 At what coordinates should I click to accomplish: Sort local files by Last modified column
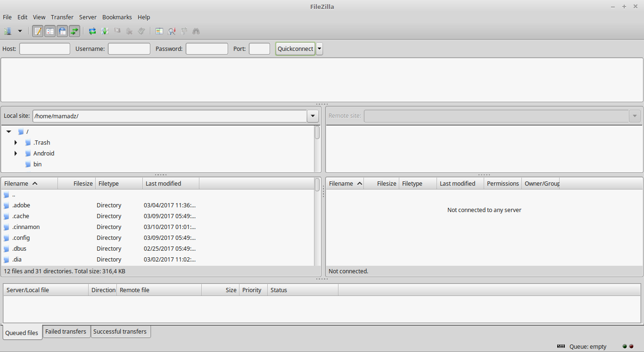(171, 184)
